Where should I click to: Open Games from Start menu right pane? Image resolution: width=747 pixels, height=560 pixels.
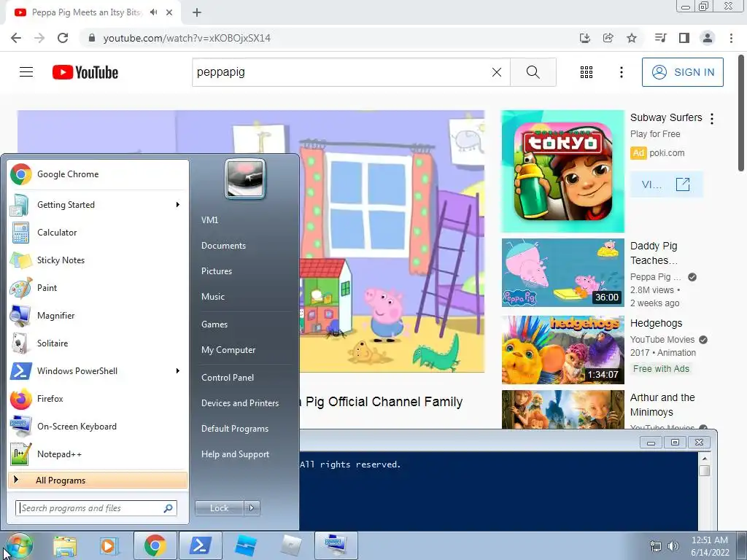click(x=214, y=324)
